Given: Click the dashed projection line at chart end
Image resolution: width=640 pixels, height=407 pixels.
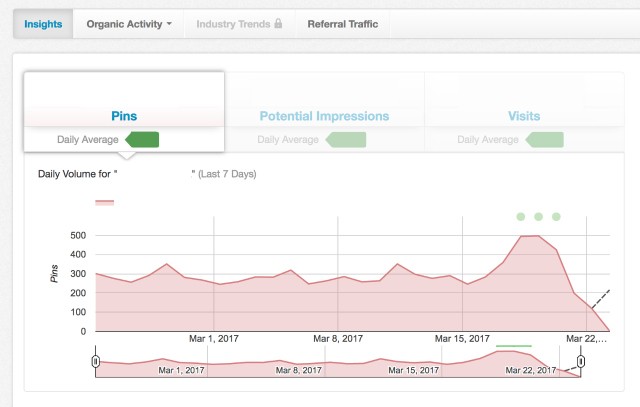Looking at the screenshot, I should tap(600, 299).
